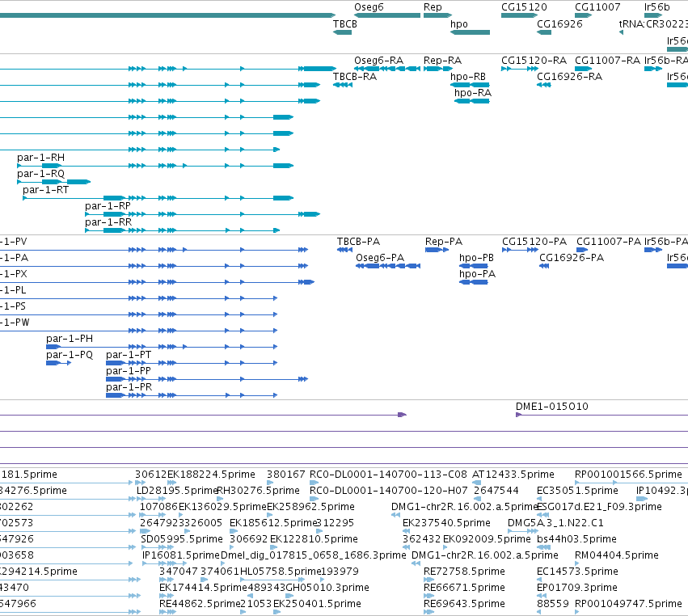Click the par-1-RH transcript label

40,157
